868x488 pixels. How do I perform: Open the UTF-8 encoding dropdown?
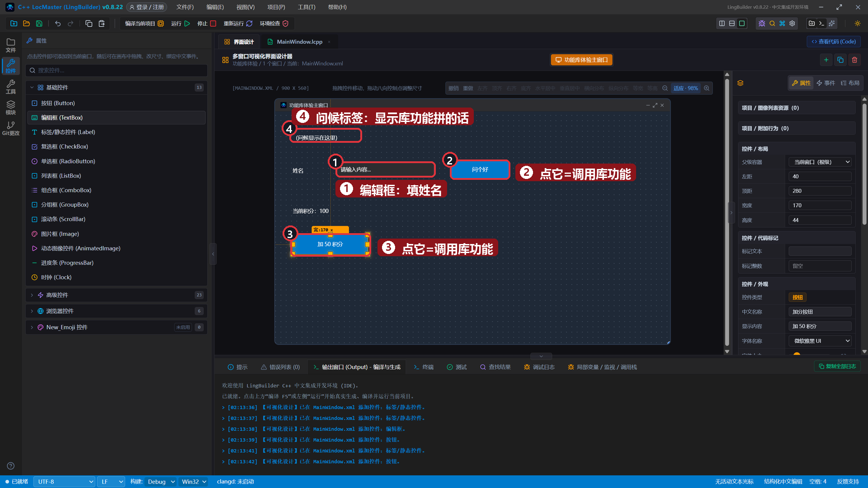(x=64, y=482)
